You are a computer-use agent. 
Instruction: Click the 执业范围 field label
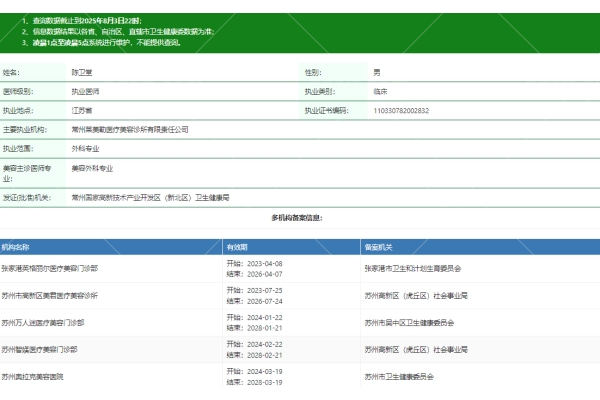tap(18, 149)
